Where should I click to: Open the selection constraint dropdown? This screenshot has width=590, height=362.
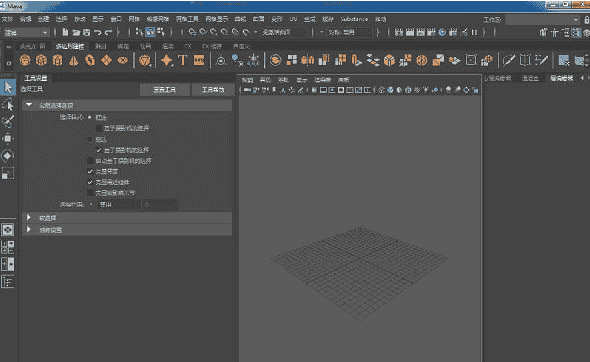119,205
